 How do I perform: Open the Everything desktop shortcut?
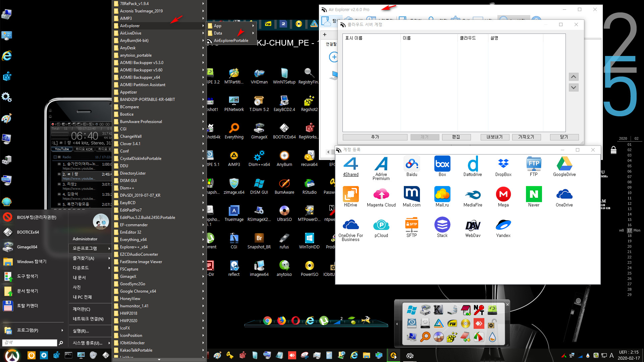tap(234, 131)
